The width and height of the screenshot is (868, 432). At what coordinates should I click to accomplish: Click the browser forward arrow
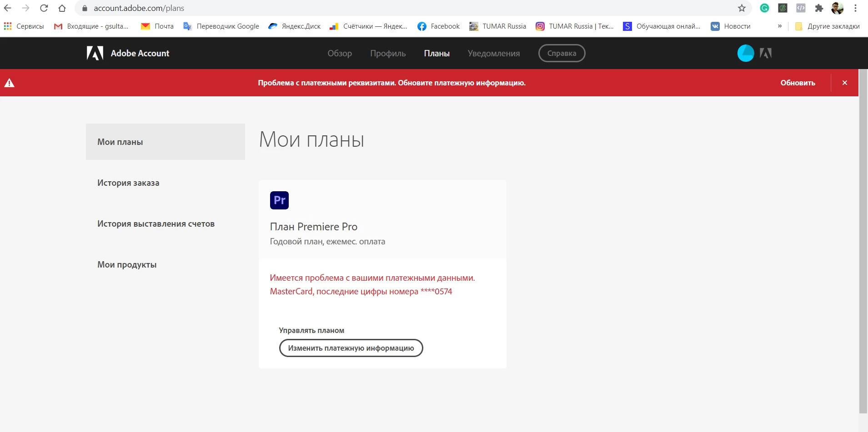pyautogui.click(x=26, y=8)
